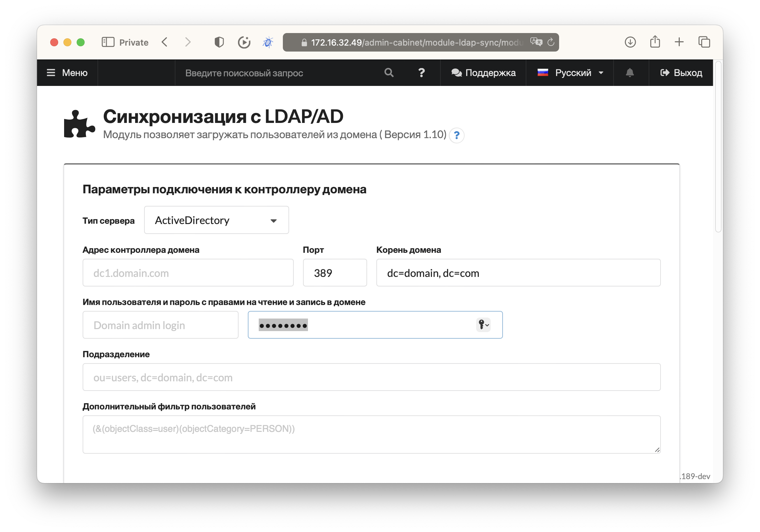The image size is (760, 532).
Task: Open a new tab with plus button
Action: point(679,42)
